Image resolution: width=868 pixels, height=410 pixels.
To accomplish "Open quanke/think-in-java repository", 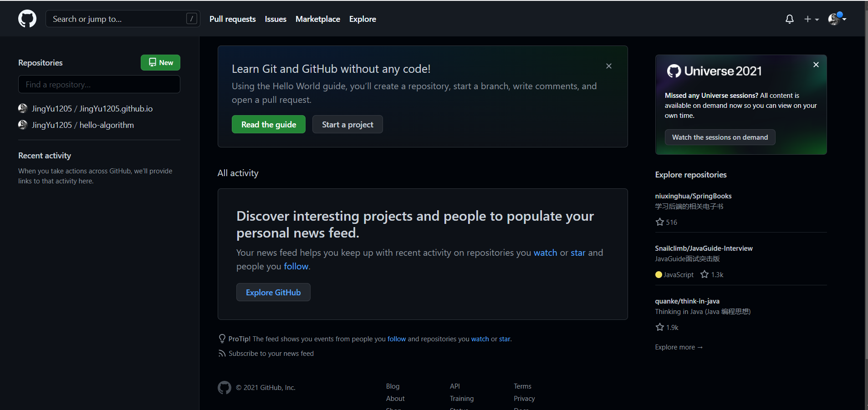I will tap(687, 301).
